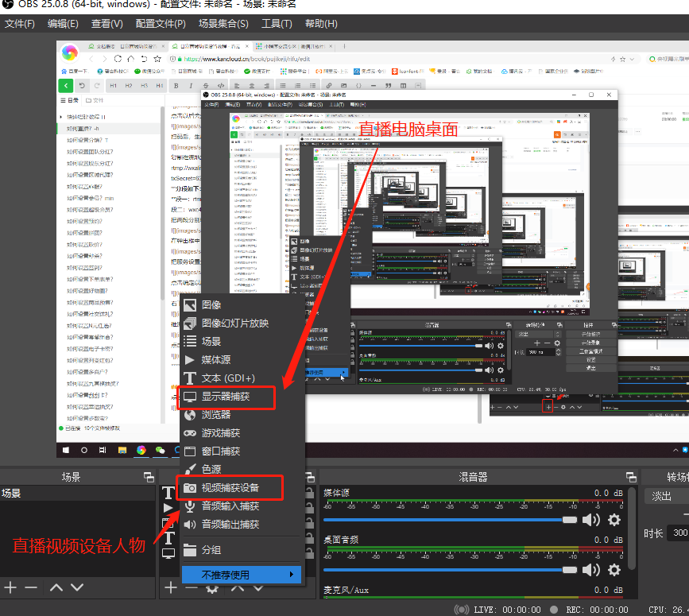Add a 场景 source from the menu

click(x=242, y=342)
